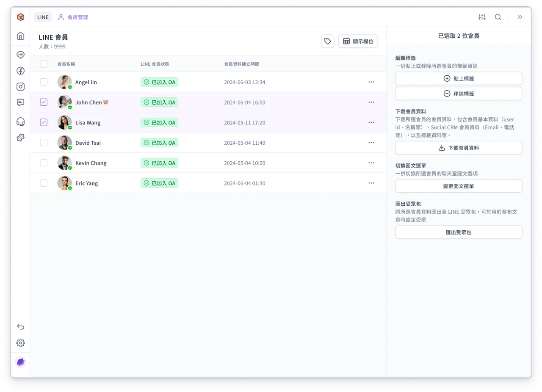Click the 顯示欄位 button

[x=358, y=41]
